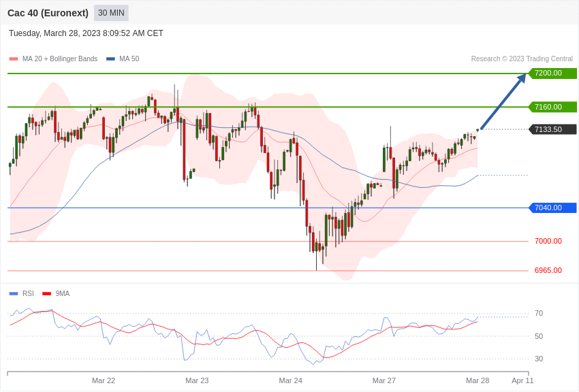Click the RSI legend label

[28, 293]
